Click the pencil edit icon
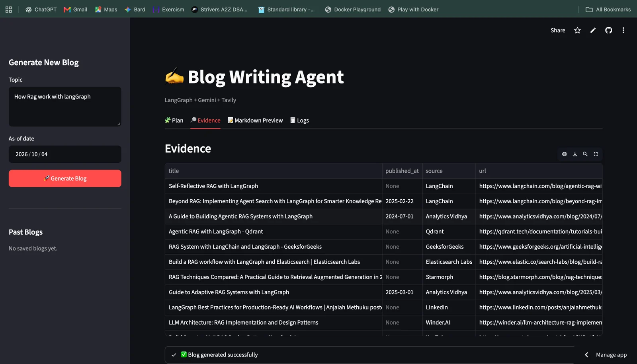 [x=593, y=30]
